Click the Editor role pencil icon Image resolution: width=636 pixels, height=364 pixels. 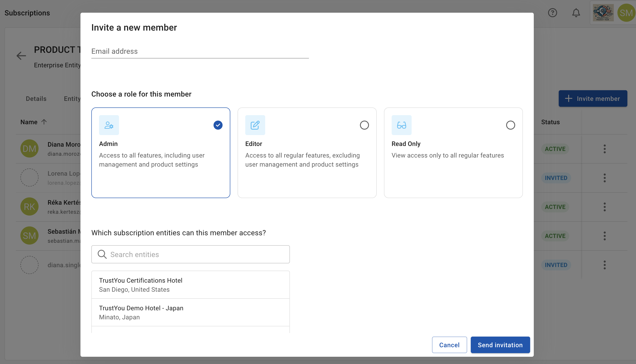255,125
